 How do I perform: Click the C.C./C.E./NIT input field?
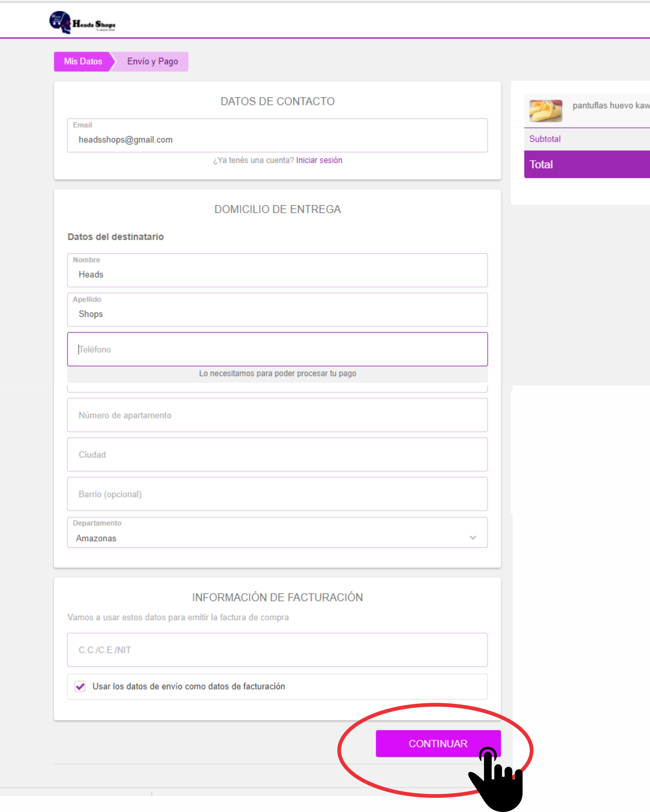[x=277, y=650]
